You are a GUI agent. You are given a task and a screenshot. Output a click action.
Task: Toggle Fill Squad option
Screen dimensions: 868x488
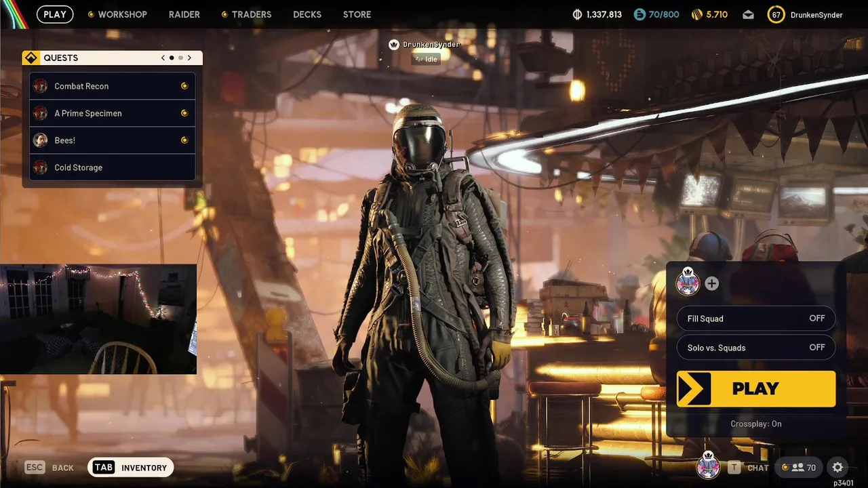tap(756, 319)
